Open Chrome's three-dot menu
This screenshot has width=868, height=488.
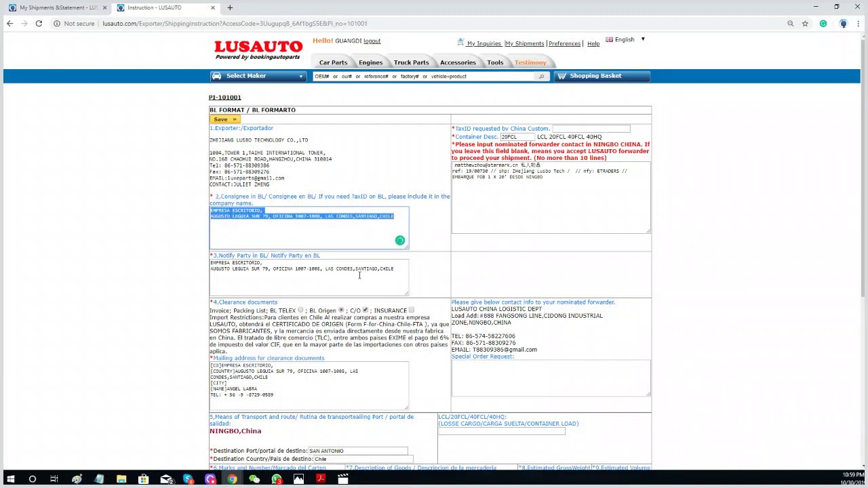coord(859,24)
